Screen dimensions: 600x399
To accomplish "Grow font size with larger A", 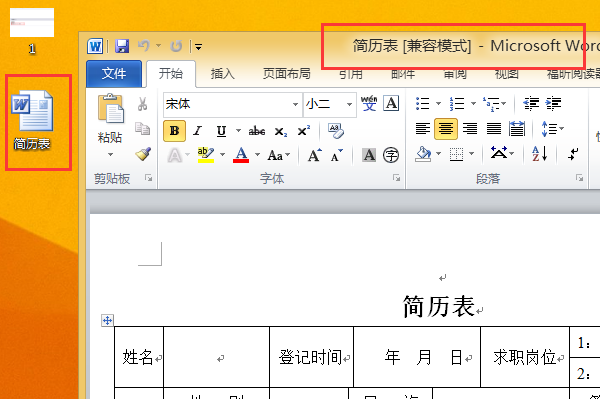I will pos(315,155).
